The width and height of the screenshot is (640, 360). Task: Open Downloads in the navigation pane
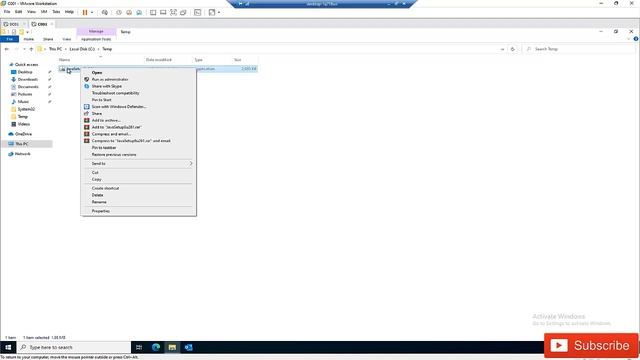[x=27, y=79]
